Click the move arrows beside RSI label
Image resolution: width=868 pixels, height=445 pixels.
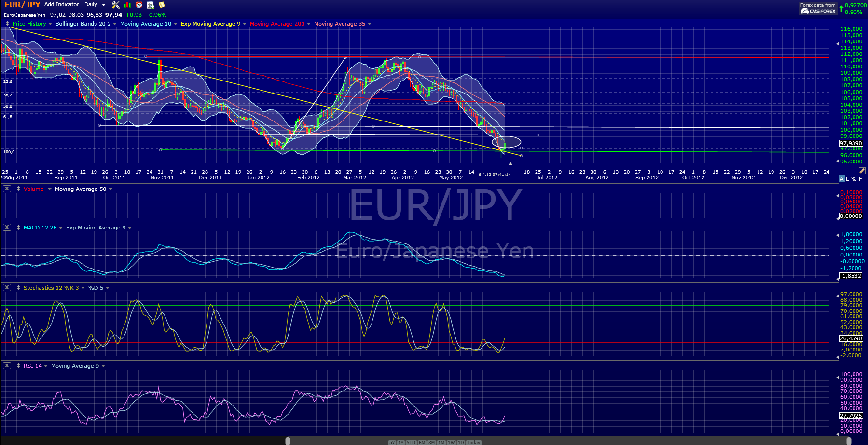[x=18, y=366]
